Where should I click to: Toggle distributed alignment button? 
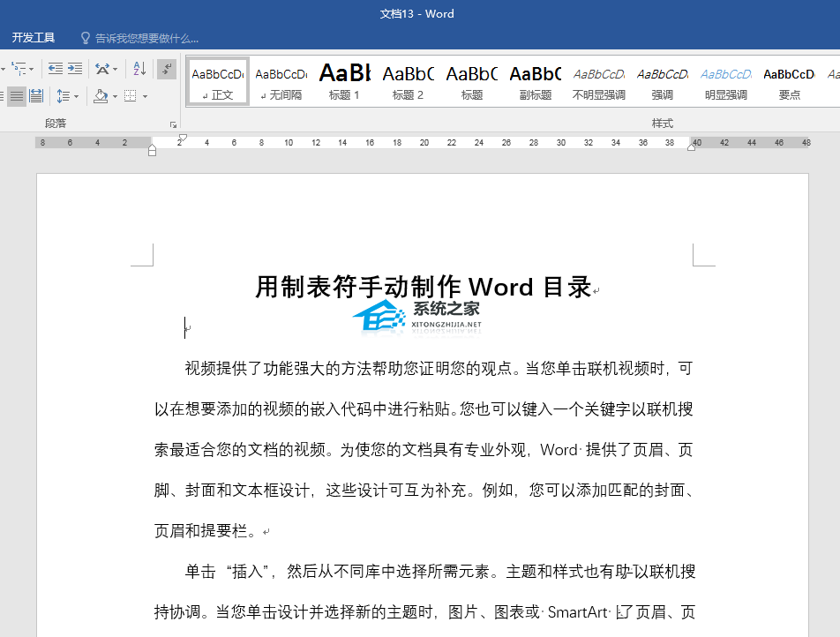(x=35, y=96)
